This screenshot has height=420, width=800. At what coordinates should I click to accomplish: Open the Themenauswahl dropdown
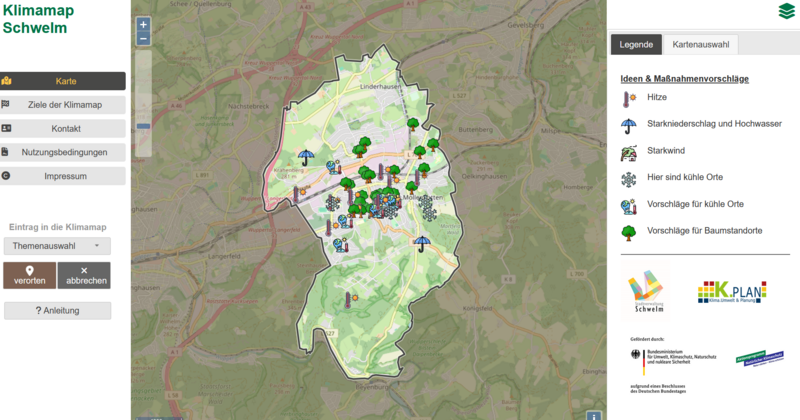pyautogui.click(x=57, y=246)
